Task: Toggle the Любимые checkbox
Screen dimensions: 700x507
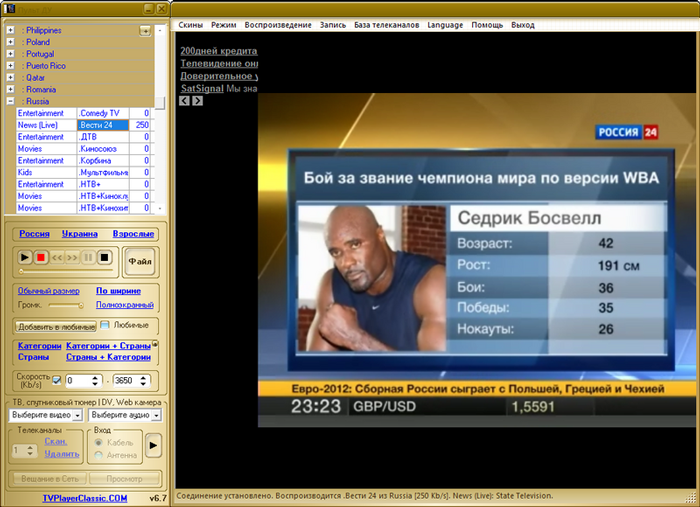Action: coord(104,325)
